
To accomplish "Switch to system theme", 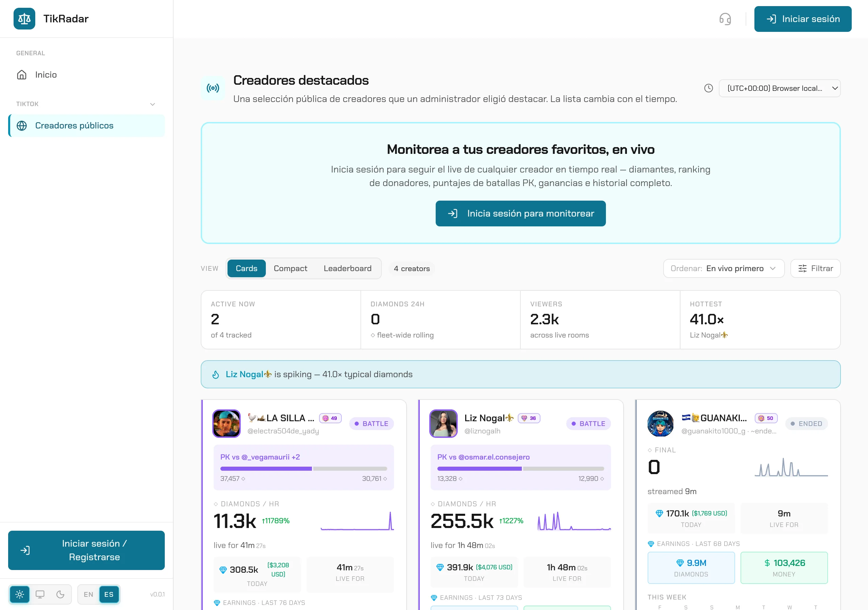I will 40,594.
